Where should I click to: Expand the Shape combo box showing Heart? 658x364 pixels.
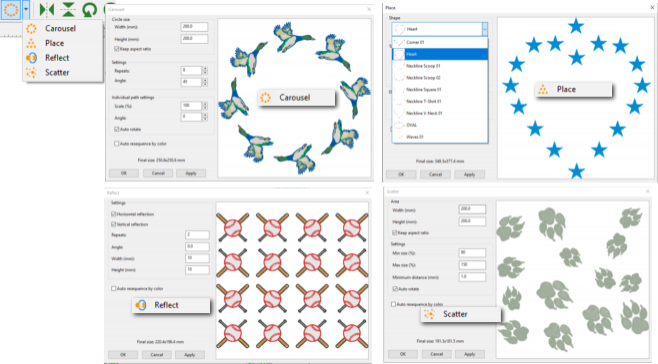[x=440, y=29]
